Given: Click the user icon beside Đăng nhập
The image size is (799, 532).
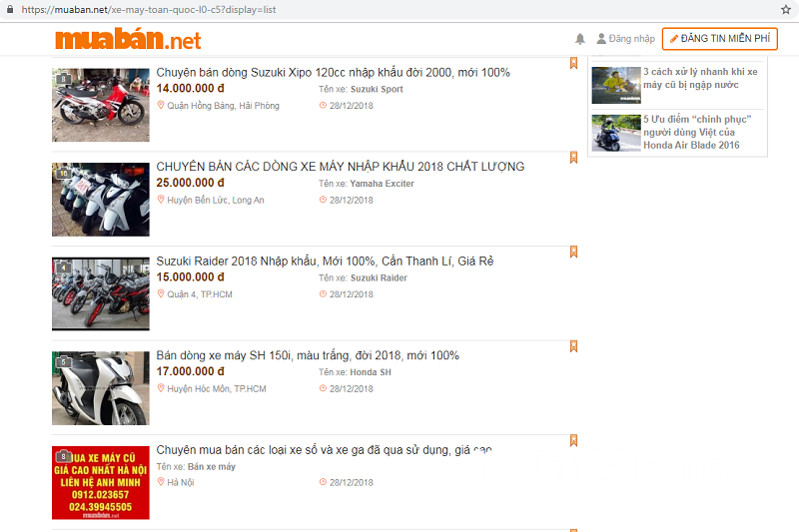Looking at the screenshot, I should coord(601,38).
